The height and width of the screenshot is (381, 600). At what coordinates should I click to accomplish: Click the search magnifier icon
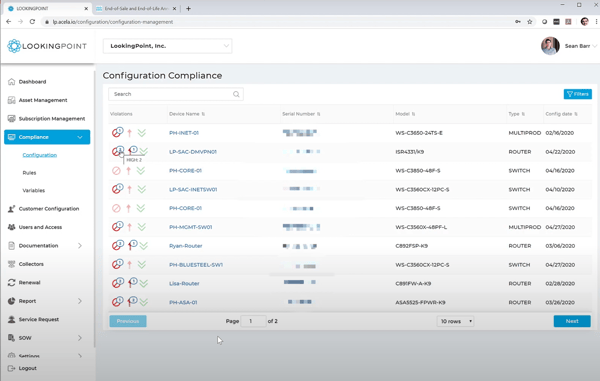point(236,94)
